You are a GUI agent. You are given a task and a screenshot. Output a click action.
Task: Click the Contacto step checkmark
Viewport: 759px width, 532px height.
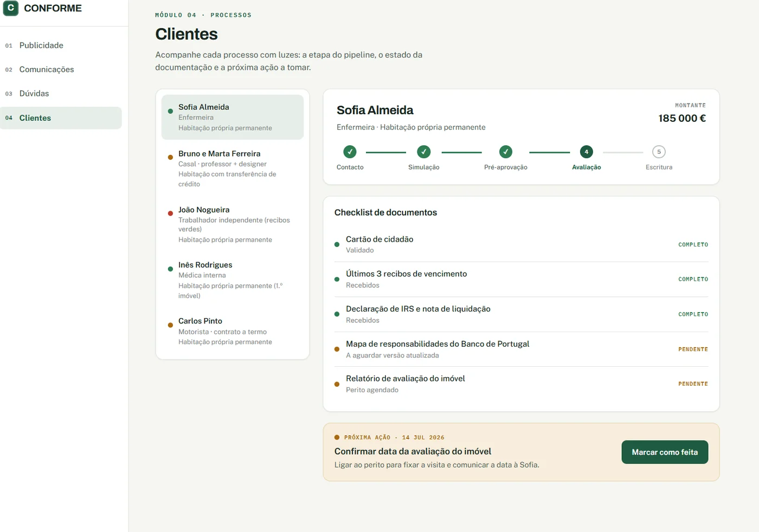tap(350, 152)
